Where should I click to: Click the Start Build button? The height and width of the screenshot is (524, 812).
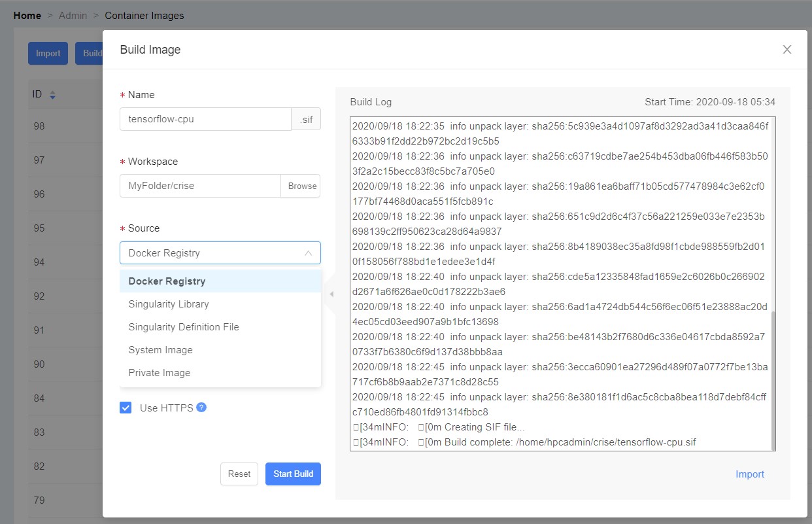coord(293,474)
